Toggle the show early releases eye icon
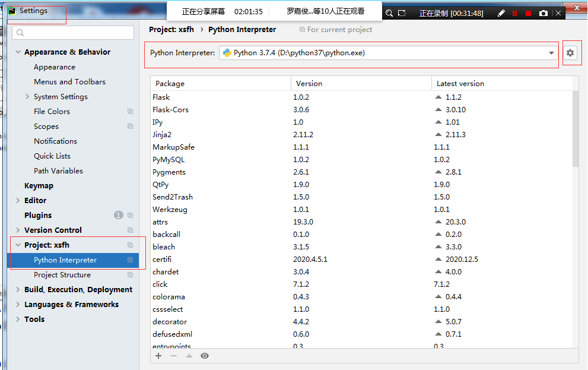This screenshot has height=370, width=588. pyautogui.click(x=205, y=356)
